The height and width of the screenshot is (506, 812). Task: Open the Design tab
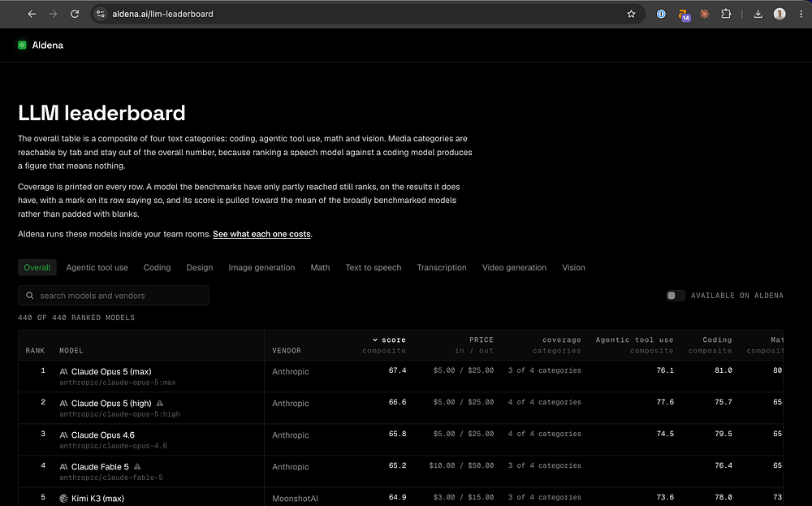click(200, 267)
